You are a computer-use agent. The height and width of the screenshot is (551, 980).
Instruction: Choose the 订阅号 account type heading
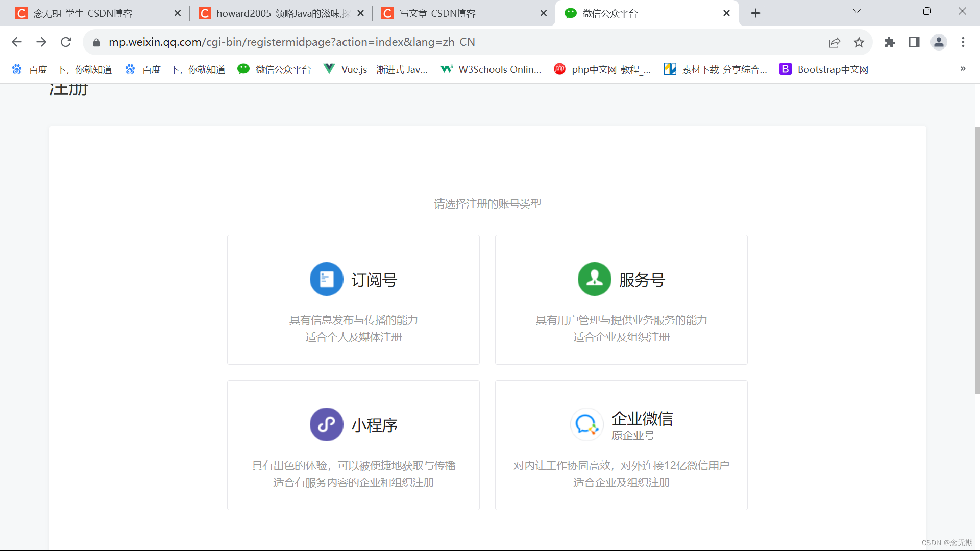point(374,280)
